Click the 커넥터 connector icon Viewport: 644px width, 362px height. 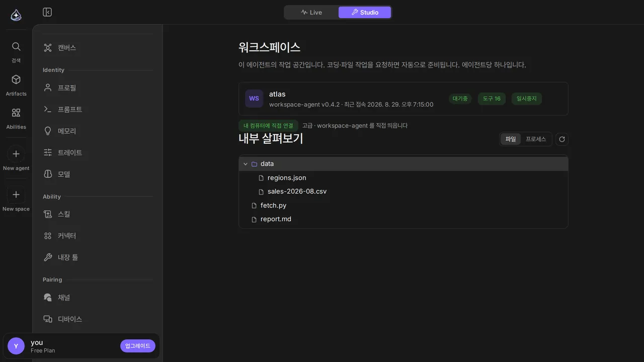pos(48,236)
